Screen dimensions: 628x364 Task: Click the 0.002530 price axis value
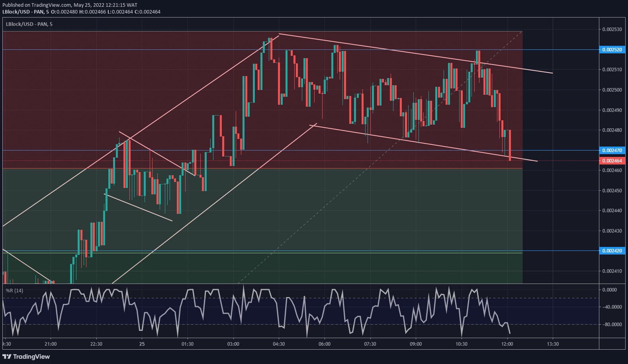coord(612,29)
